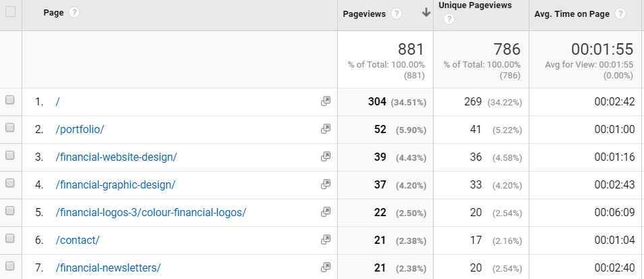Open the /financial-newsletters/ link
This screenshot has width=644, height=279.
pos(108,268)
